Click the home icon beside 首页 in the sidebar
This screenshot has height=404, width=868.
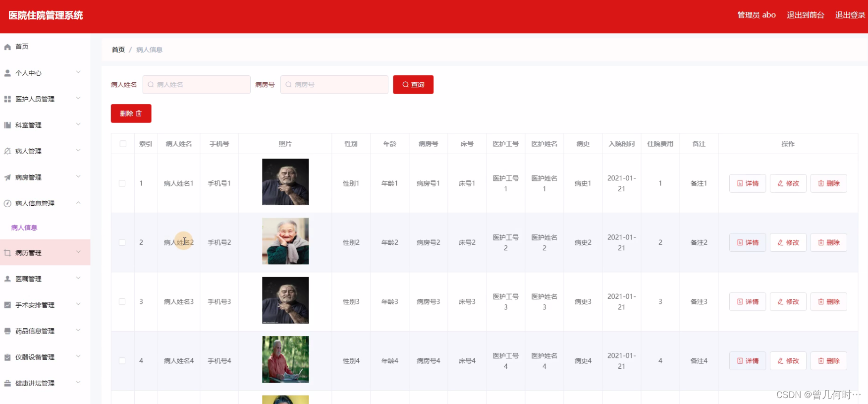click(x=7, y=47)
